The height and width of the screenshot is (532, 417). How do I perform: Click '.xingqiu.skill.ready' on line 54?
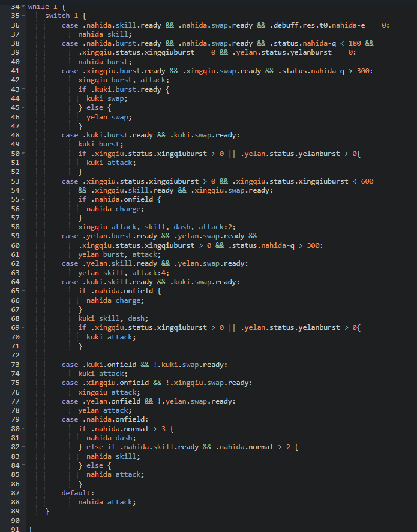tap(132, 190)
